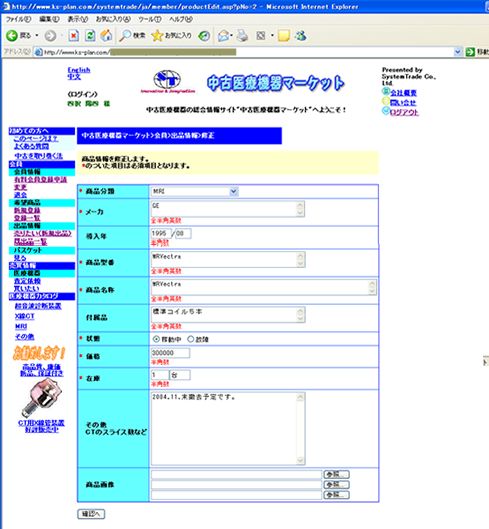
Task: Open the 編集 menu
Action: [49, 19]
